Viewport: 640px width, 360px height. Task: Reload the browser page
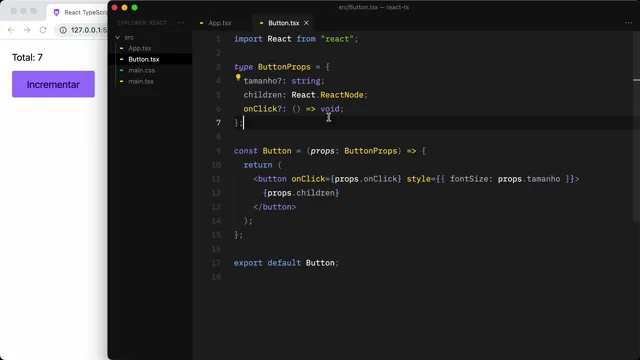(43, 30)
